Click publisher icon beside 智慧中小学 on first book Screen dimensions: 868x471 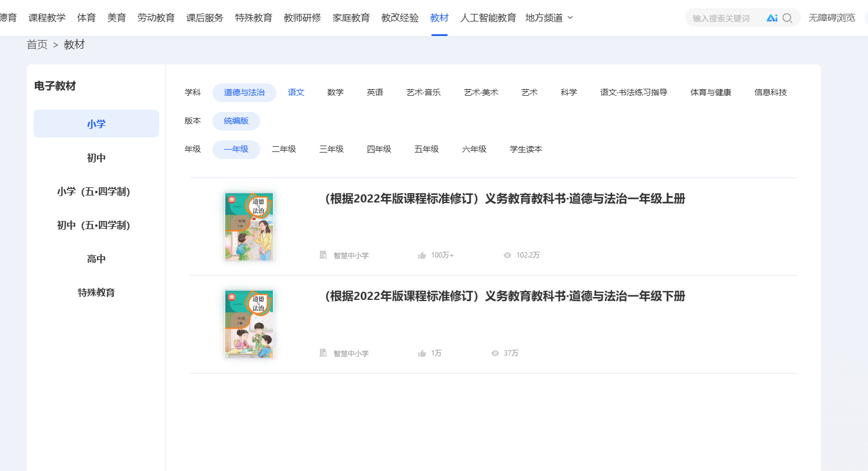point(323,255)
